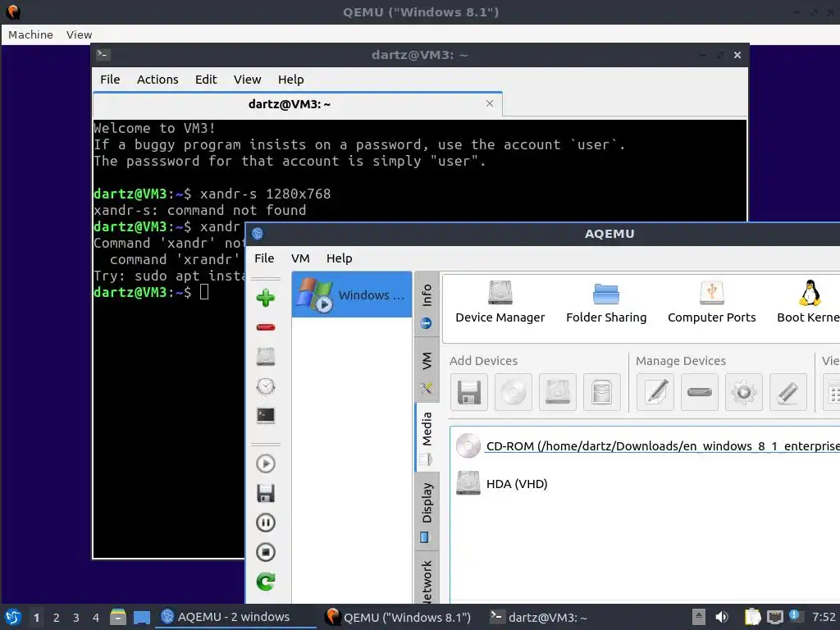The height and width of the screenshot is (630, 840).
Task: Open Boot Kernel penguin icon
Action: coord(808,303)
